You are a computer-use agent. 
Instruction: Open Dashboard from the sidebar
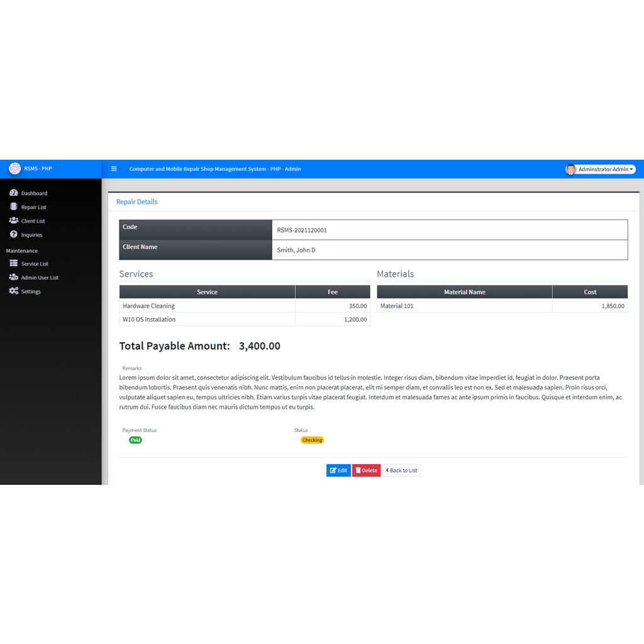34,193
